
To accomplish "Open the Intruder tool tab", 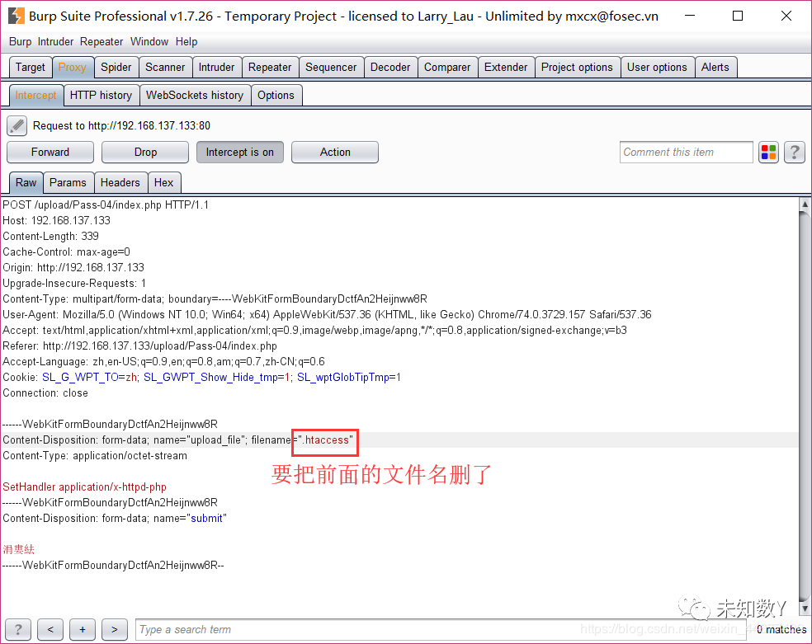I will point(216,68).
